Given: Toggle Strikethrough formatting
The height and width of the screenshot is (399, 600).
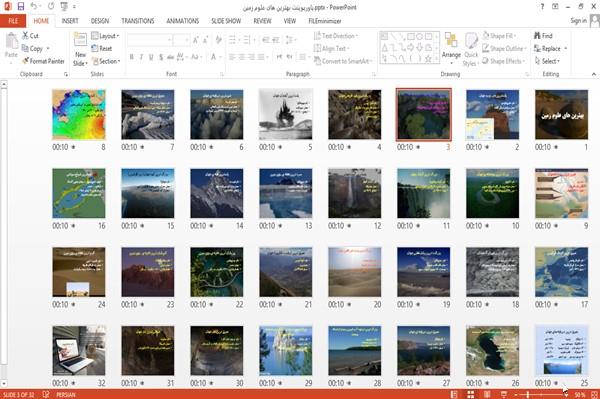Looking at the screenshot, I should pos(171,57).
